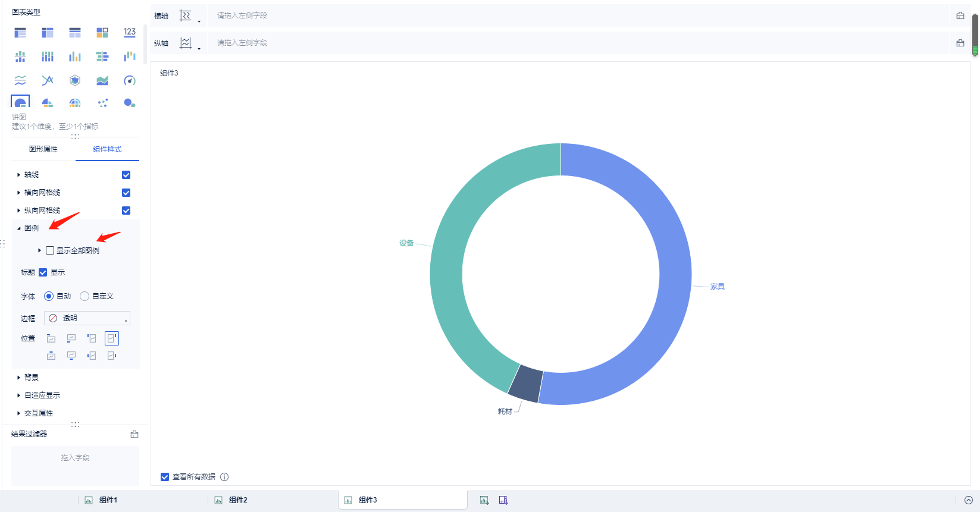Select the bubble chart type
Image resolution: width=980 pixels, height=512 pixels.
pyautogui.click(x=130, y=103)
